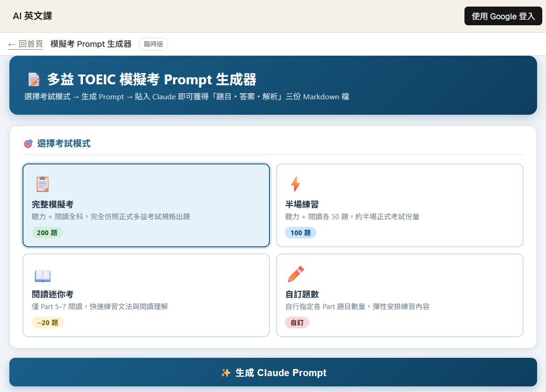Click description 僅 Part 5–7 閱讀 text

[100, 306]
